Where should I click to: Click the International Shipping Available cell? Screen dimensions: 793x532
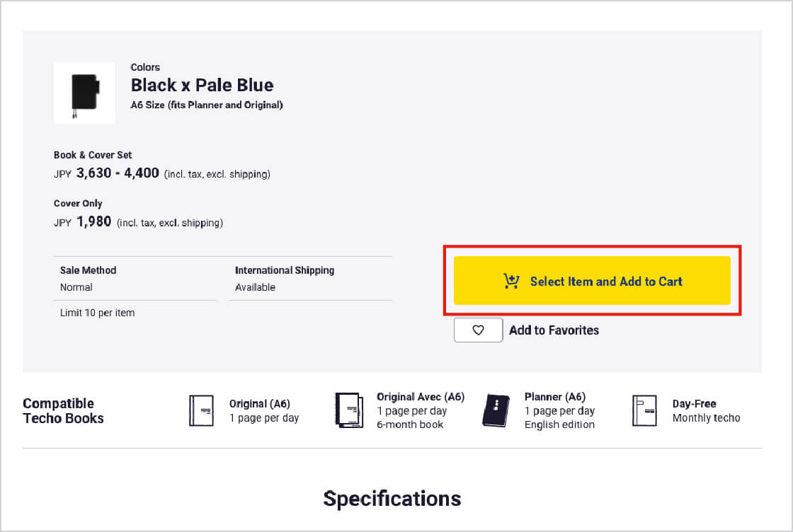[285, 279]
